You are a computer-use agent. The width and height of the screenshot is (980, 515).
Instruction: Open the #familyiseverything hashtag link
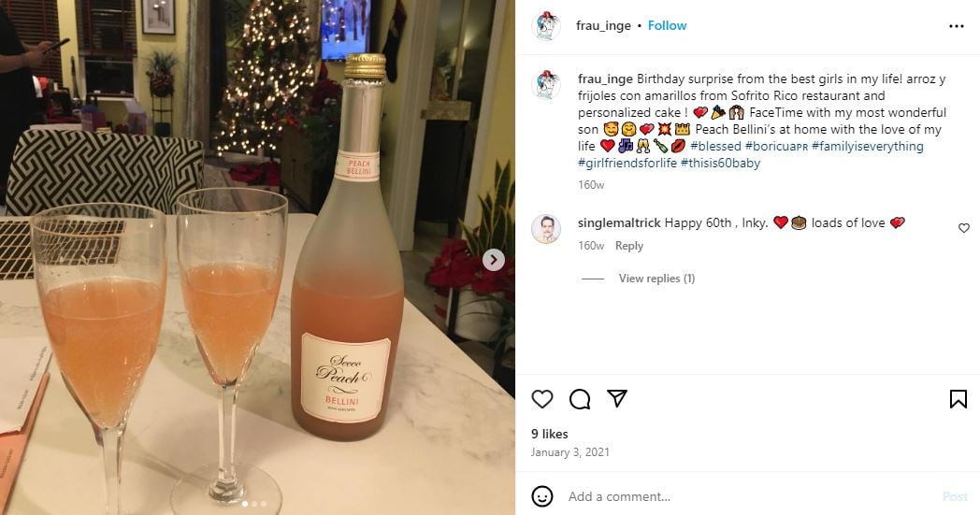pyautogui.click(x=867, y=146)
